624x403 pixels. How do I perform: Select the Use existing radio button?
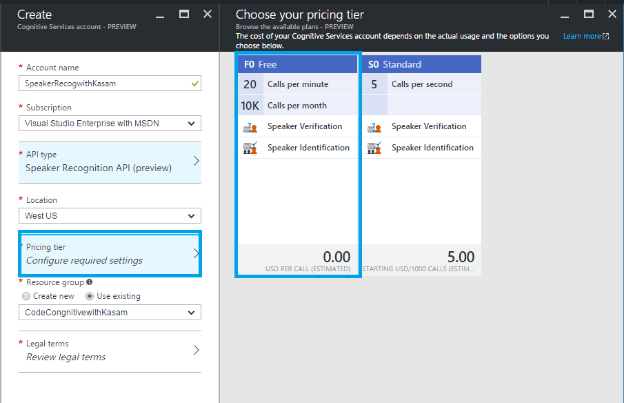pyautogui.click(x=89, y=296)
